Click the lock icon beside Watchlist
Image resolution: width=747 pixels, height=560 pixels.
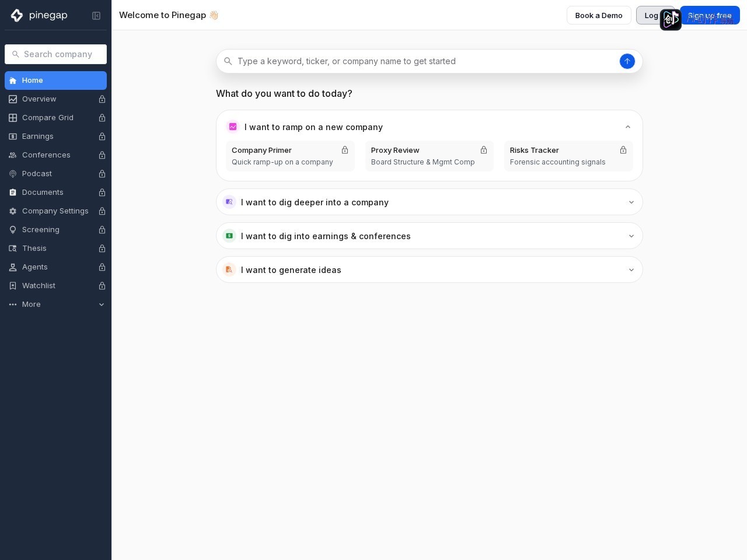102,286
